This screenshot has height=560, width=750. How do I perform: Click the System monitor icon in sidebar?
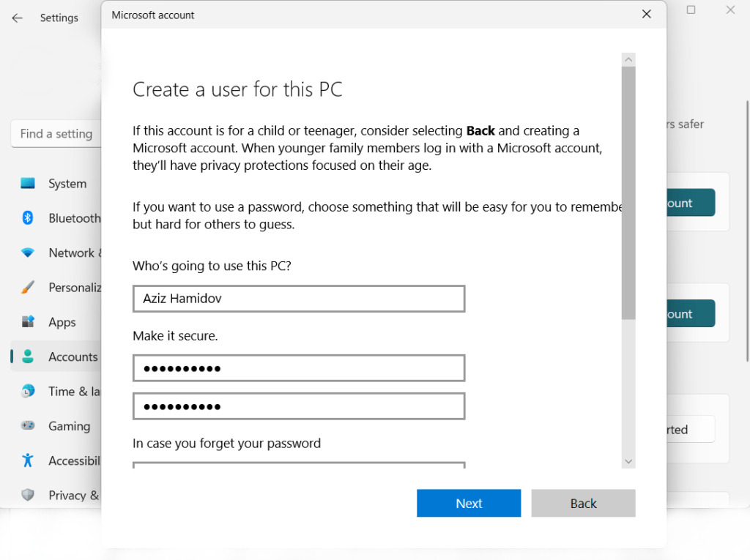click(x=28, y=183)
